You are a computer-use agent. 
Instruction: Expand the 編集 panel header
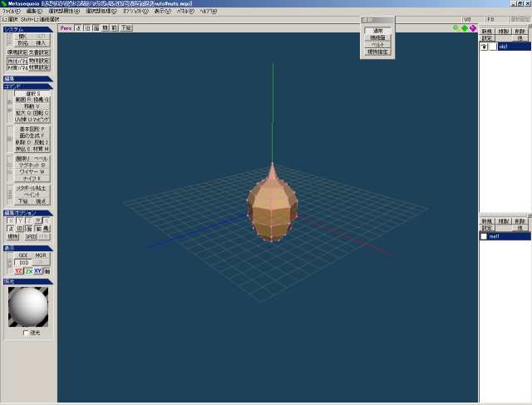(27, 79)
